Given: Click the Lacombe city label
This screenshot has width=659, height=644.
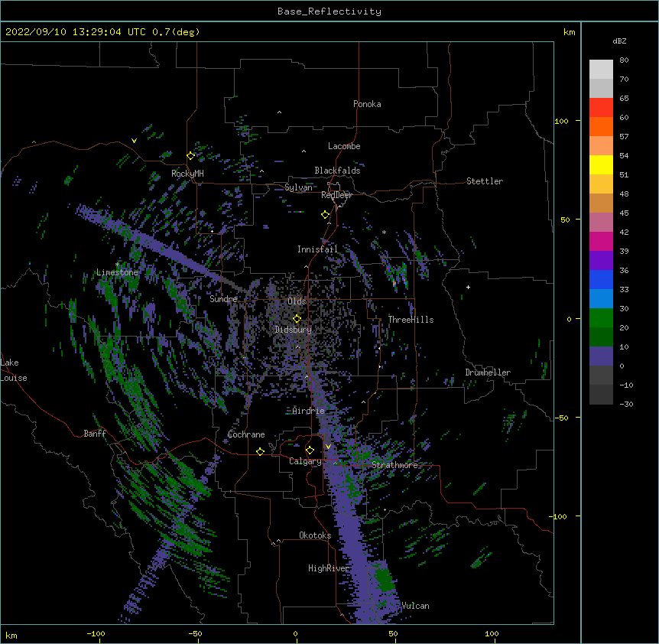Looking at the screenshot, I should [x=344, y=146].
